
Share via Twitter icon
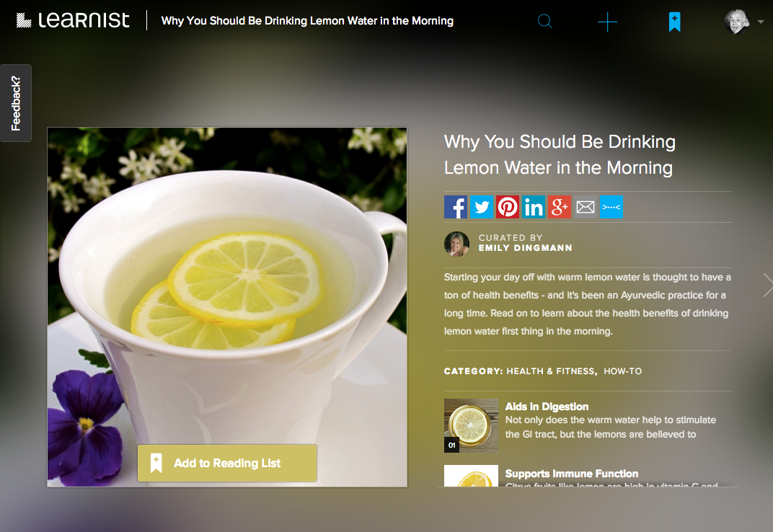(x=482, y=208)
